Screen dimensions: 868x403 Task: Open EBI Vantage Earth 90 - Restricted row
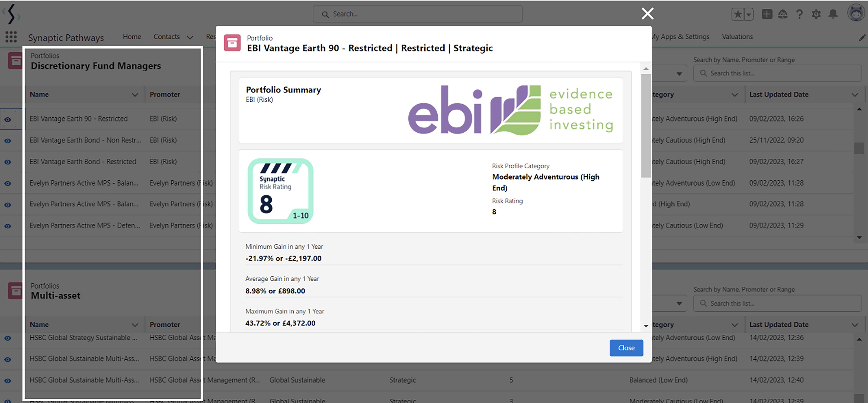78,119
